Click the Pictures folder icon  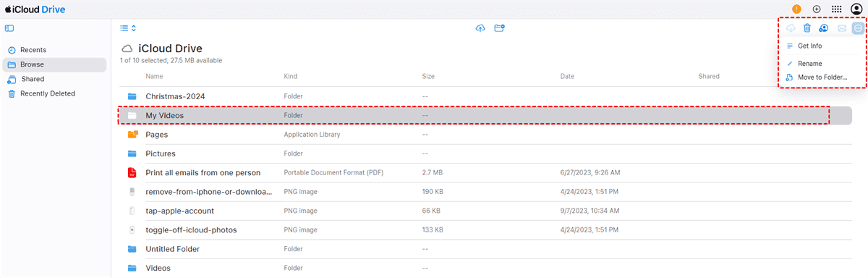[x=132, y=153]
